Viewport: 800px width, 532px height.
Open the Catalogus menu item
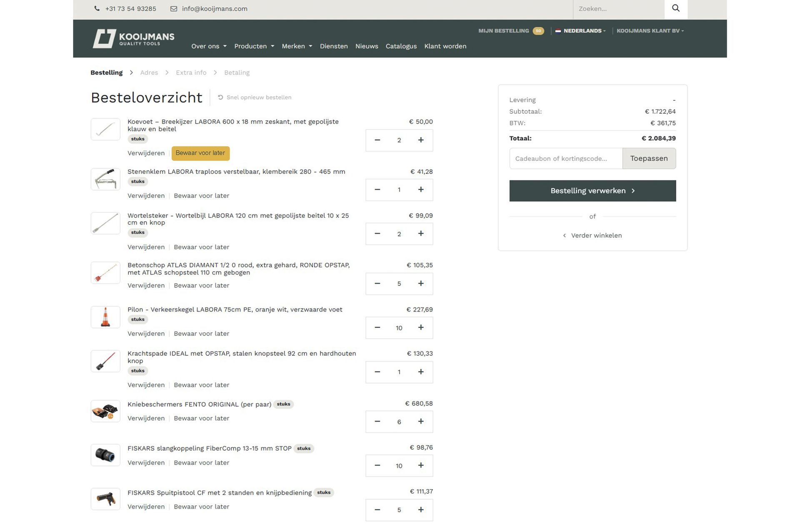(x=401, y=46)
